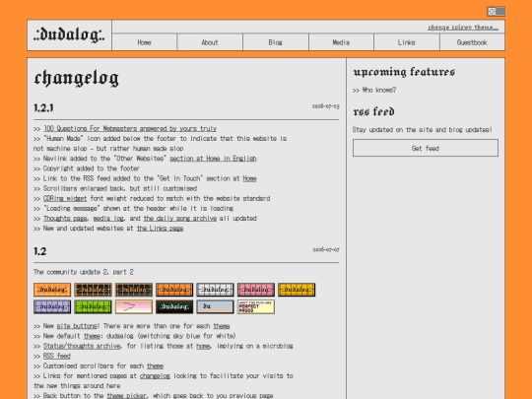
Task: Click theme link in Customised scrollbars line
Action: click(155, 366)
